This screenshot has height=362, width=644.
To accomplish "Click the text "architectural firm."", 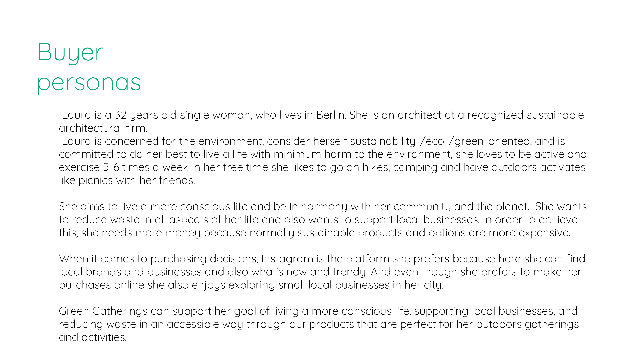I will (103, 128).
